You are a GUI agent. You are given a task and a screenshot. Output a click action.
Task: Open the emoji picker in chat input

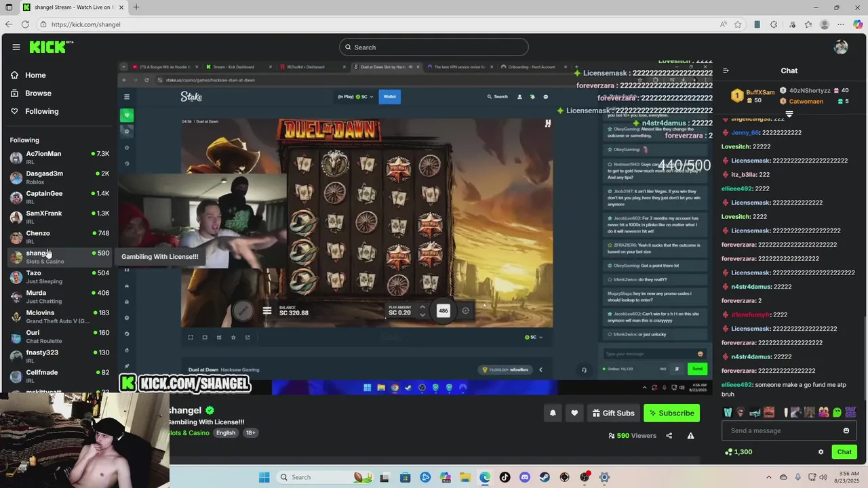click(846, 430)
